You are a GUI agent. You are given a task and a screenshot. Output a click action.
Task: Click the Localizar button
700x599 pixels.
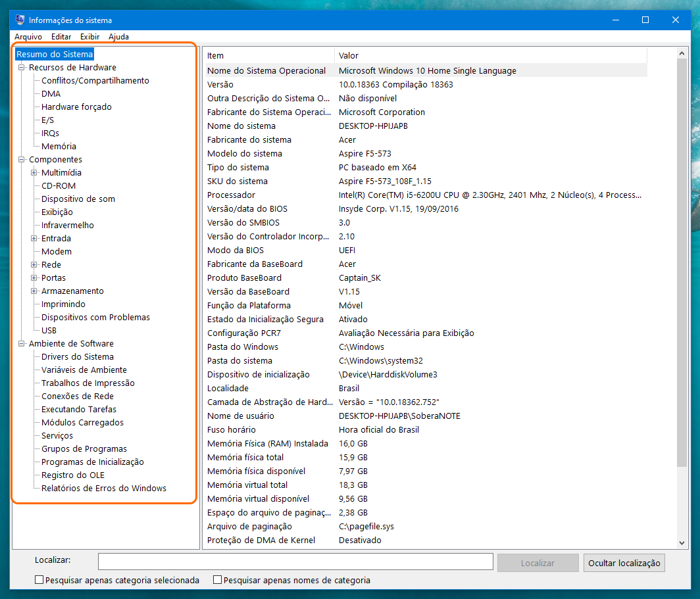click(x=537, y=563)
